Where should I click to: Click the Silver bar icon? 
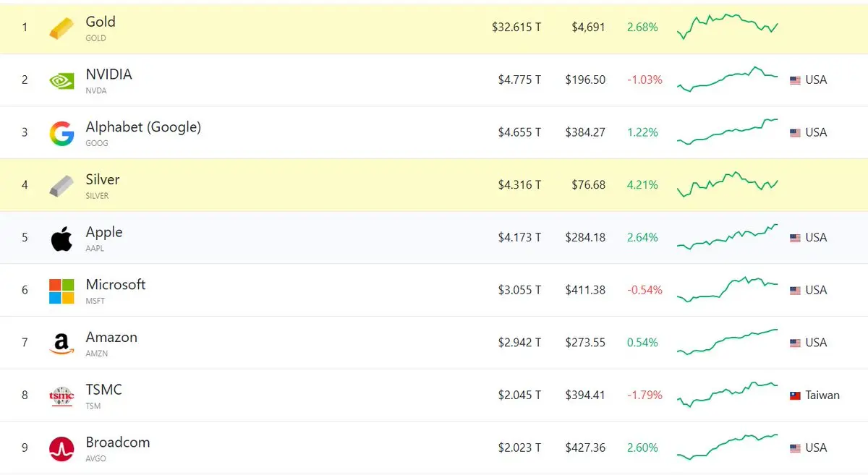[61, 186]
